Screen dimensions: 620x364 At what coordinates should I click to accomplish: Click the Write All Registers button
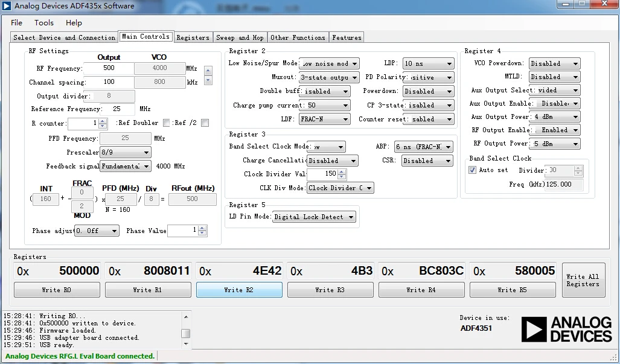583,280
